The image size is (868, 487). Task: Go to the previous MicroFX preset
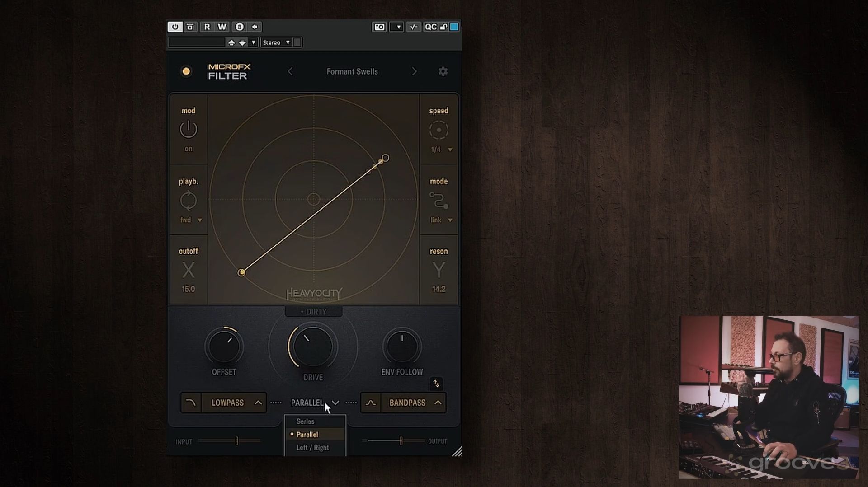tap(290, 71)
